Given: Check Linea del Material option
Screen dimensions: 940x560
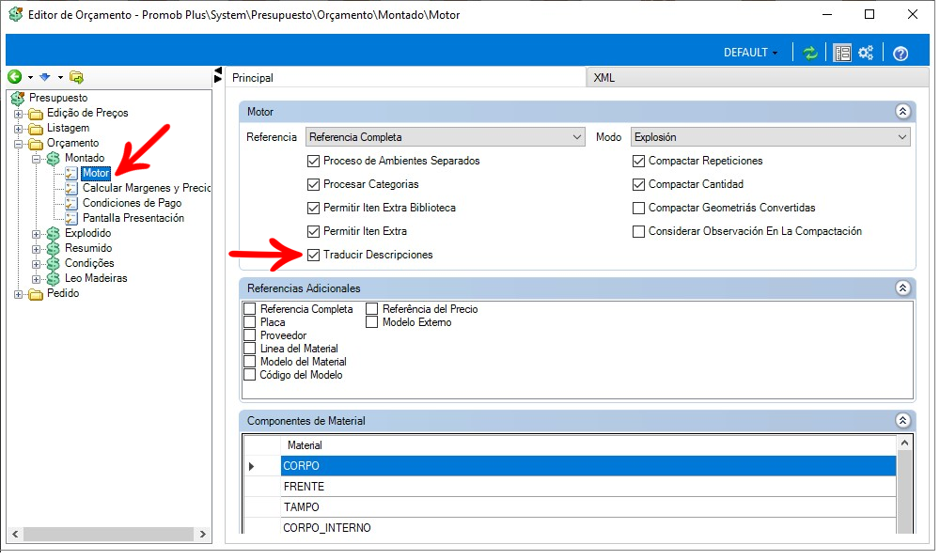Looking at the screenshot, I should coord(250,349).
